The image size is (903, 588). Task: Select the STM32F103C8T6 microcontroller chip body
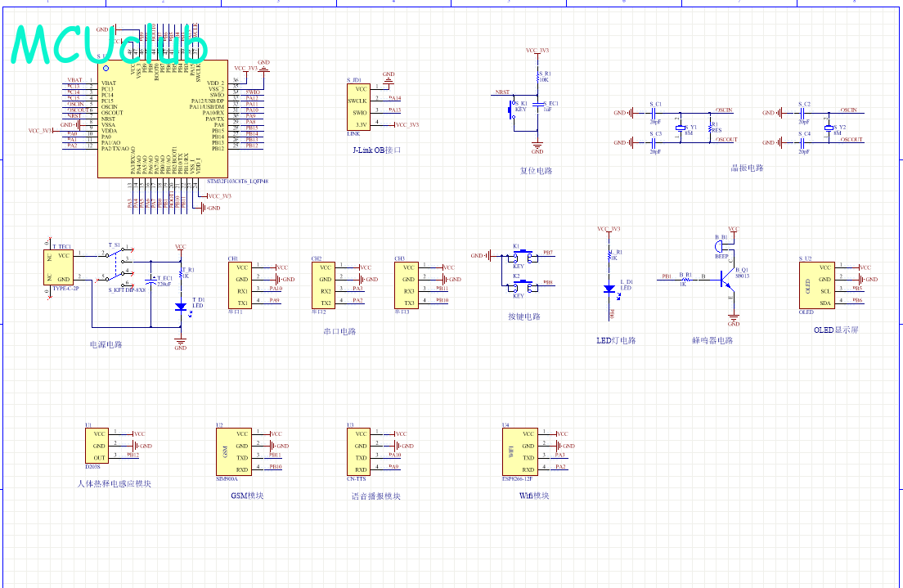coord(163,119)
